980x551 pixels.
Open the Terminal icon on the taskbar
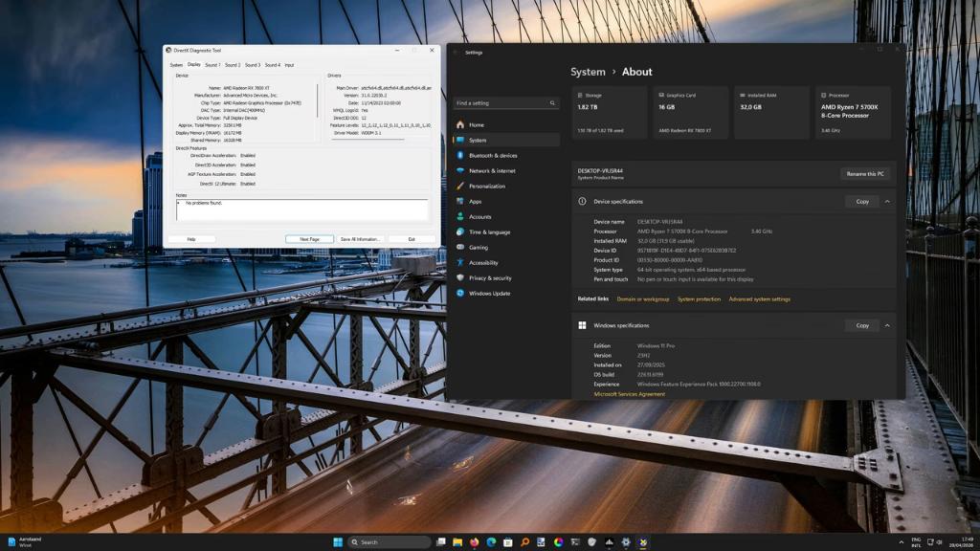pos(575,542)
